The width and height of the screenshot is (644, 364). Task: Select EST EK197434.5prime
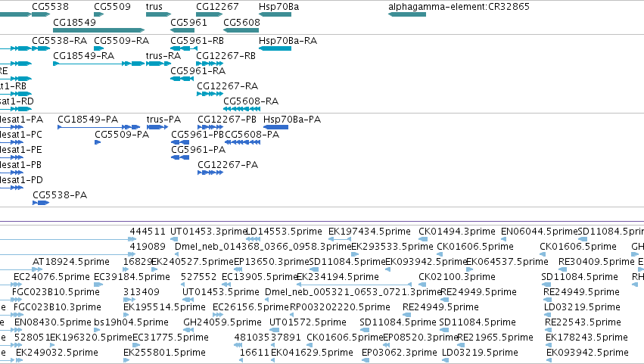[340, 239]
